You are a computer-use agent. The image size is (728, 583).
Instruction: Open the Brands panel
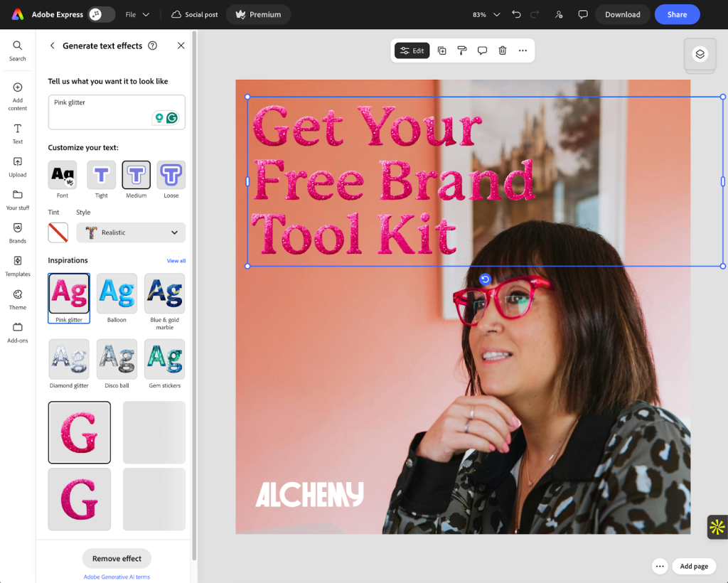[x=17, y=232]
